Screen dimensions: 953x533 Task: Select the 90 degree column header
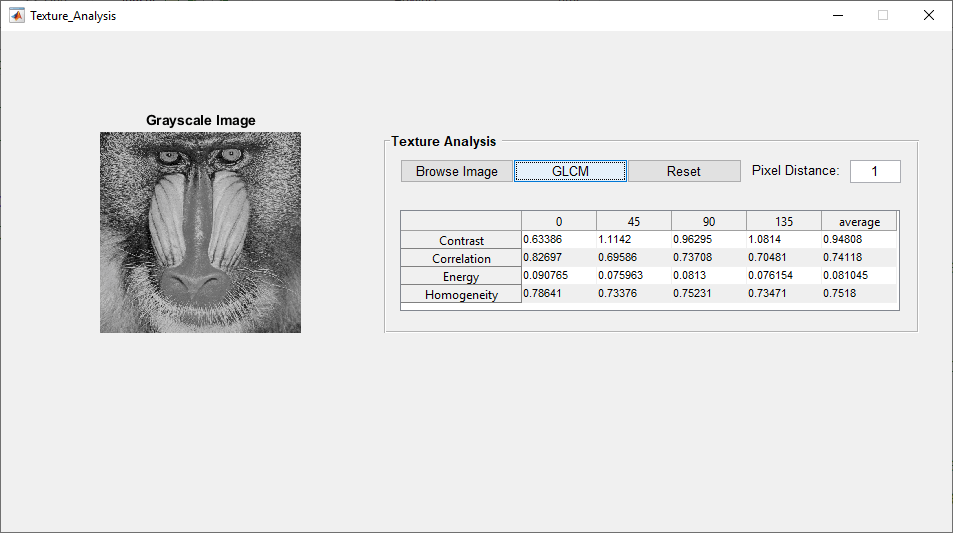coord(708,221)
